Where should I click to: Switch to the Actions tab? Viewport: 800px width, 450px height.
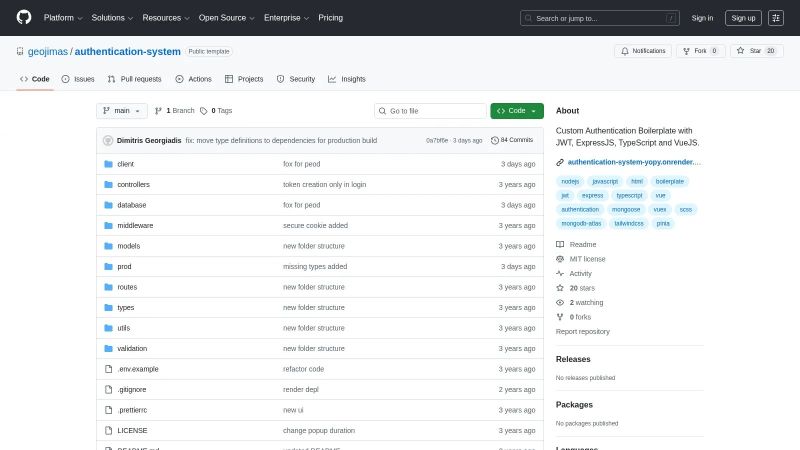[x=193, y=79]
